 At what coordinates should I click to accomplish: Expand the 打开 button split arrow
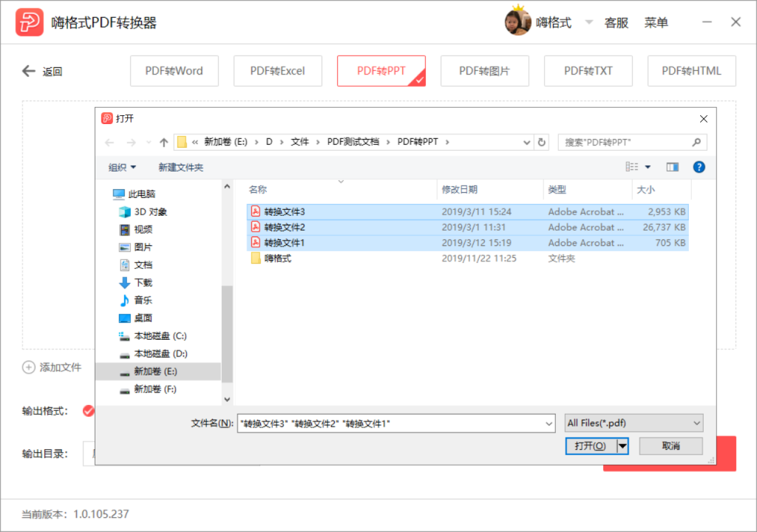click(622, 446)
